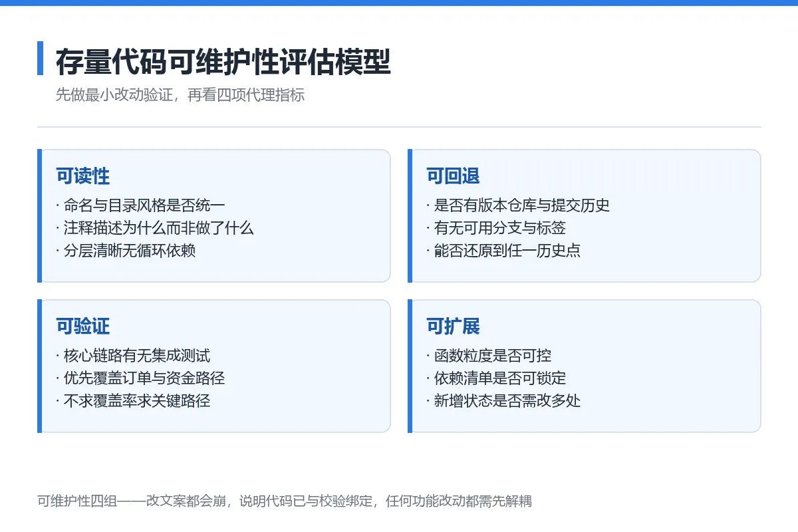The width and height of the screenshot is (798, 532).
Task: Click the line 是否有版本仓库与提交历史
Action: point(517,205)
